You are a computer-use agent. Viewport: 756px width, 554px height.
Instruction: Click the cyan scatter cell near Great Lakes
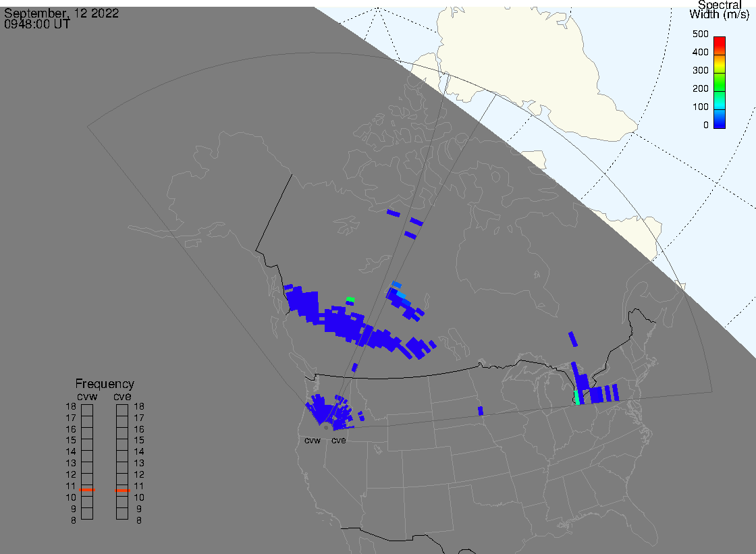coord(576,397)
